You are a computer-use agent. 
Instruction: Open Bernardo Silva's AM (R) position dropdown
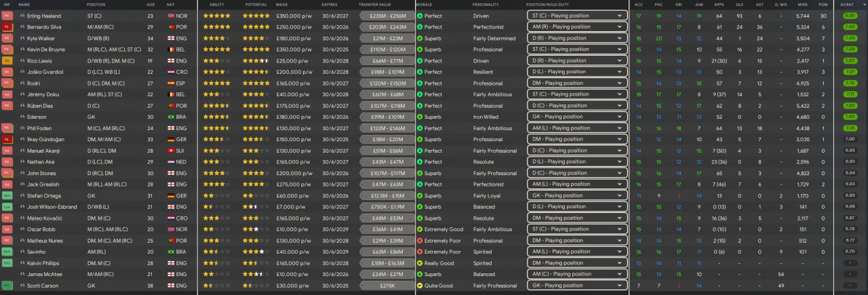tap(576, 26)
